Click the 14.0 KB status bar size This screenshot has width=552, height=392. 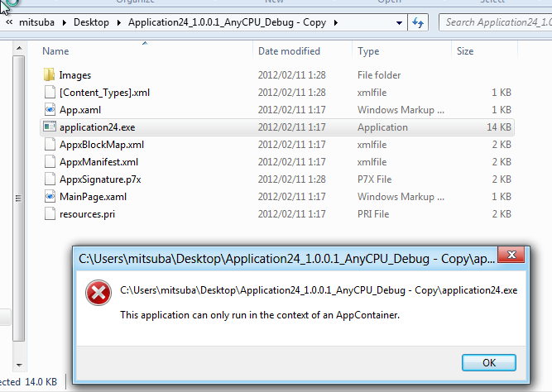tap(41, 382)
